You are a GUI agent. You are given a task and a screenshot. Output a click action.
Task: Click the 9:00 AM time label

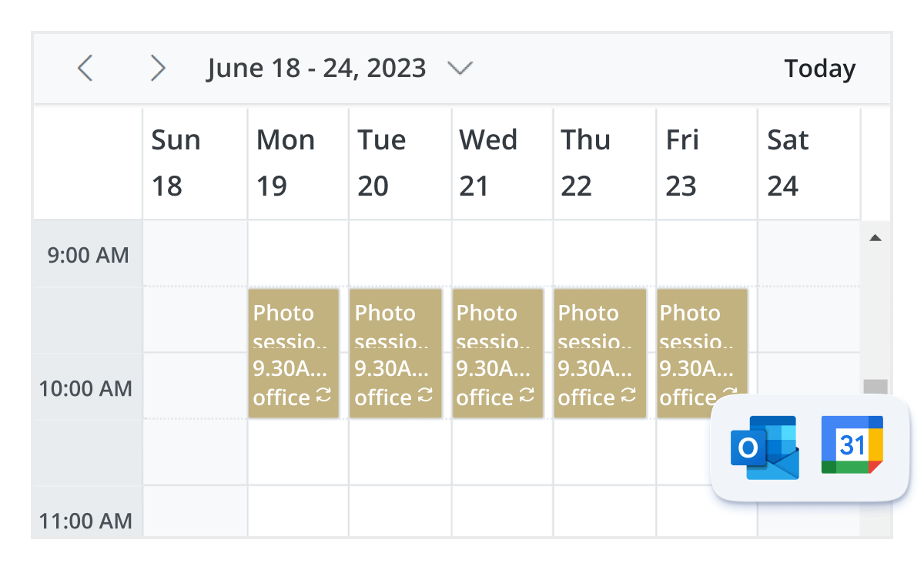87,254
